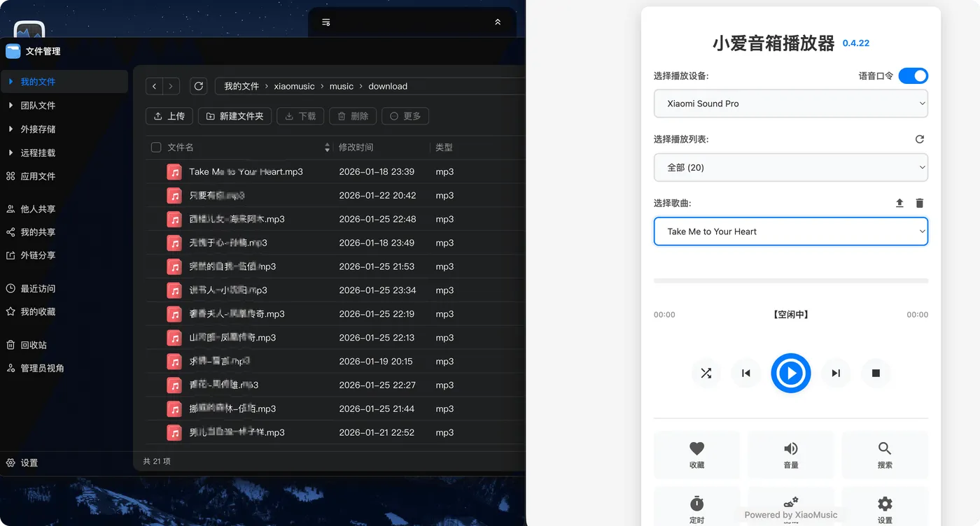
Task: Click the 新建文件夹 button
Action: (235, 116)
